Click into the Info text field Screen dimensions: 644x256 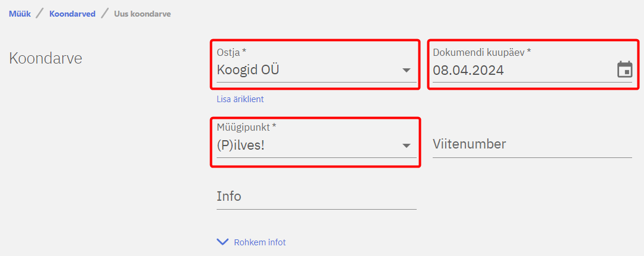[x=316, y=197]
